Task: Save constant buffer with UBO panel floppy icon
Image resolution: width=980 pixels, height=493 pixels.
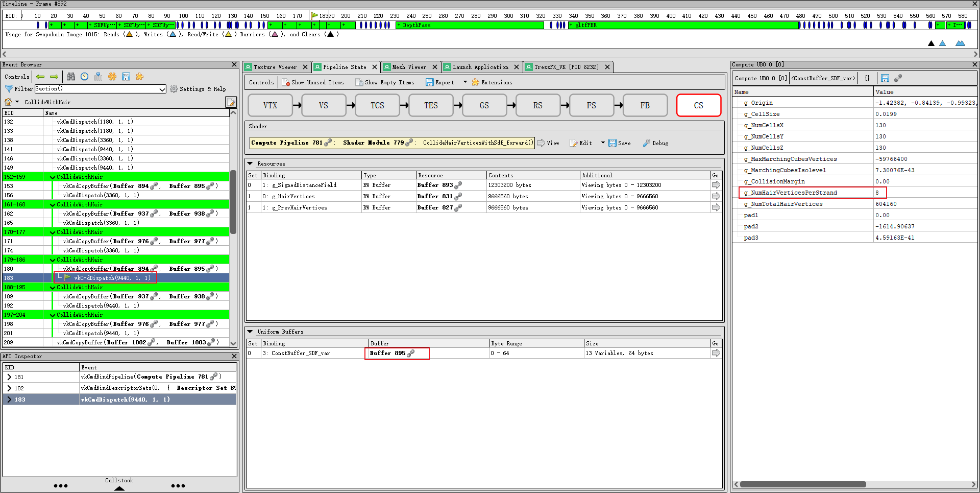Action: pyautogui.click(x=885, y=78)
